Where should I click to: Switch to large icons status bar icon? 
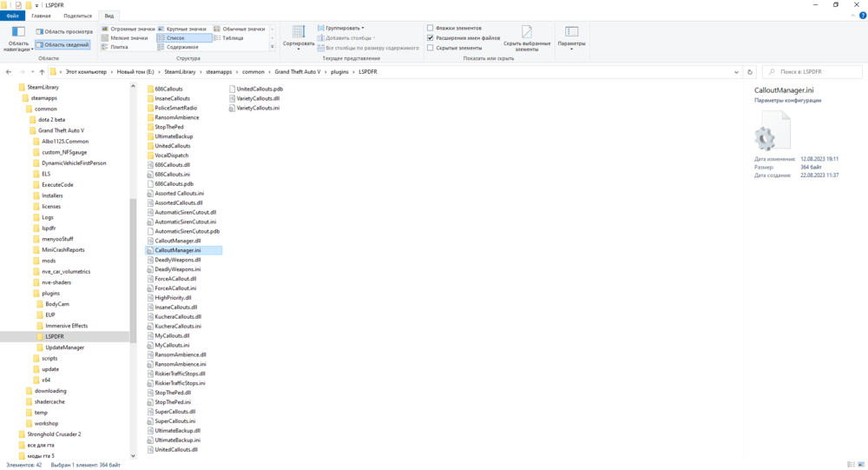tap(860, 465)
